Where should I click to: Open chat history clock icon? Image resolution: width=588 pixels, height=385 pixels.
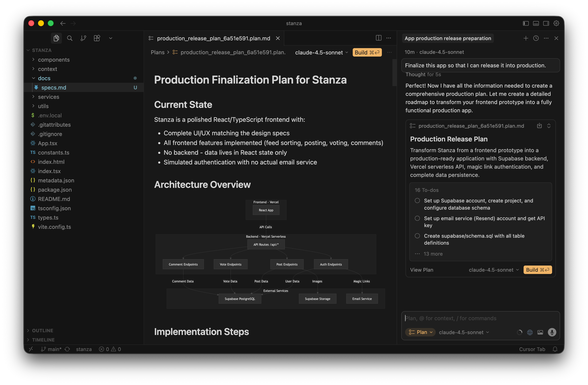pyautogui.click(x=536, y=38)
